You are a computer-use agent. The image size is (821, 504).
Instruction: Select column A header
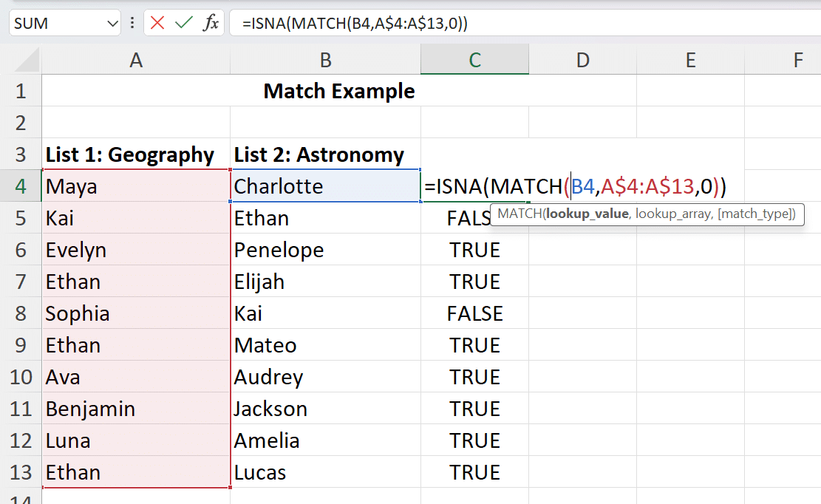[136, 60]
